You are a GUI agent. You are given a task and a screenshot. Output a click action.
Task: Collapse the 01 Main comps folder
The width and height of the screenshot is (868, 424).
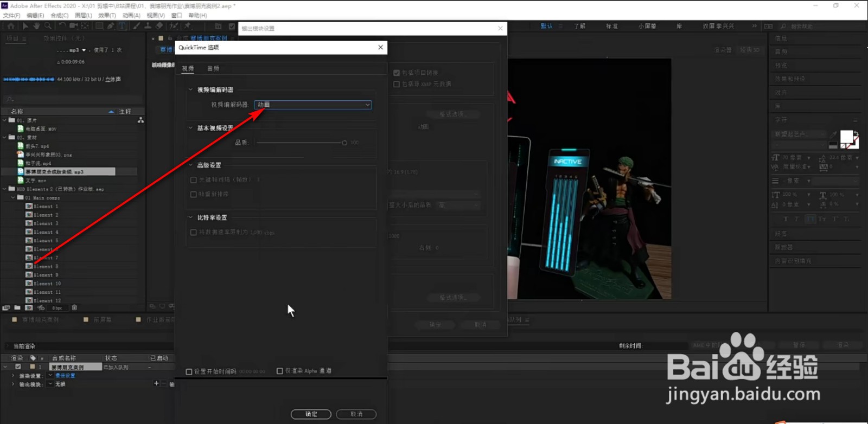tap(13, 198)
